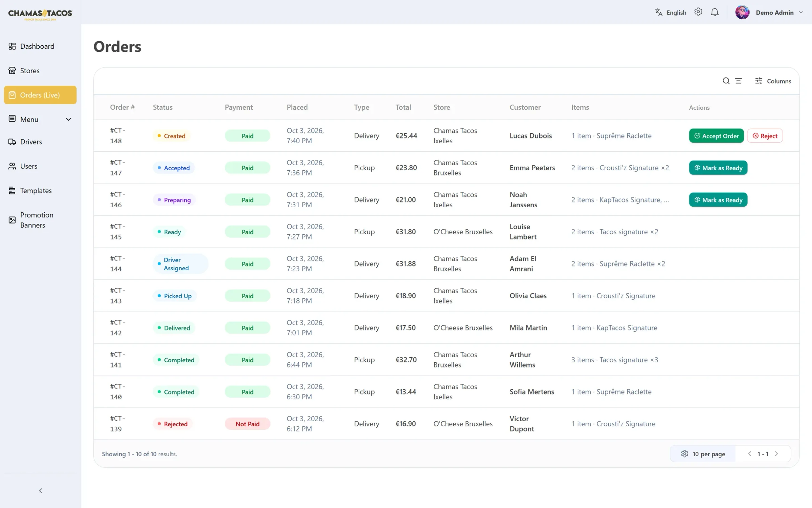Open the table search icon
The height and width of the screenshot is (508, 812).
tap(726, 81)
